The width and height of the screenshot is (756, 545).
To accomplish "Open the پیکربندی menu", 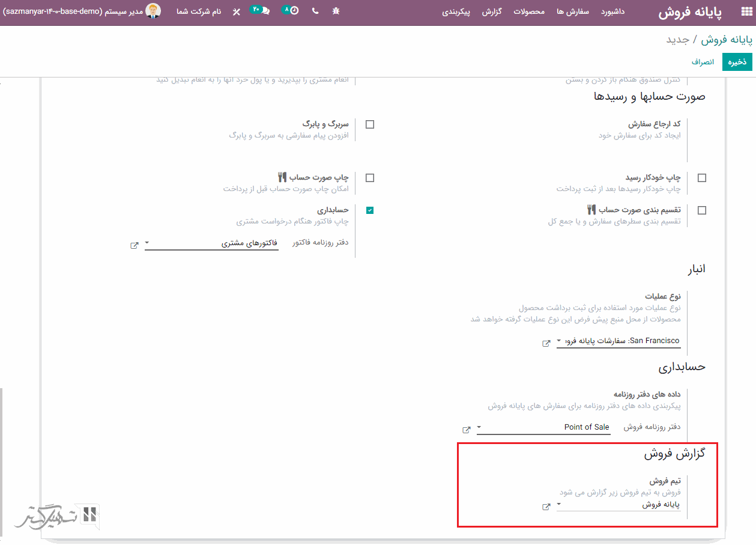I will point(456,11).
